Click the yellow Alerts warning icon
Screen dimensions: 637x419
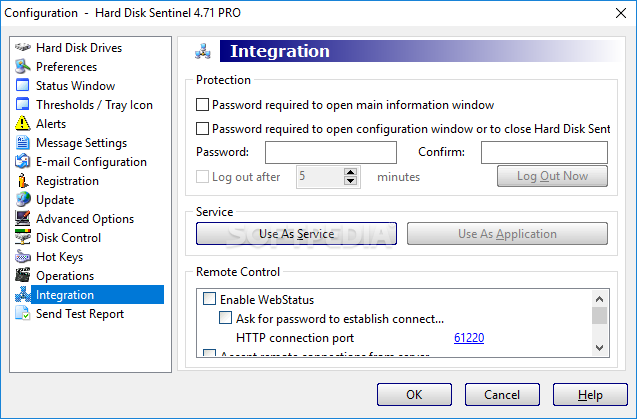[23, 124]
